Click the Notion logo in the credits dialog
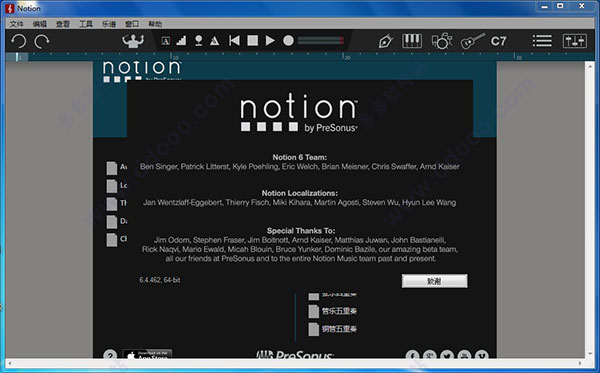600x373 pixels. point(299,113)
